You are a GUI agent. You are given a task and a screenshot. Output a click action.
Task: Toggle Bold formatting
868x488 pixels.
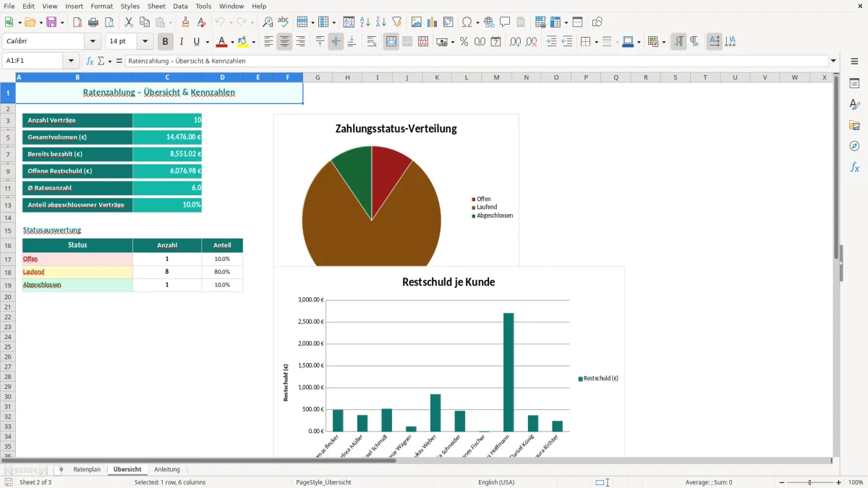point(166,42)
